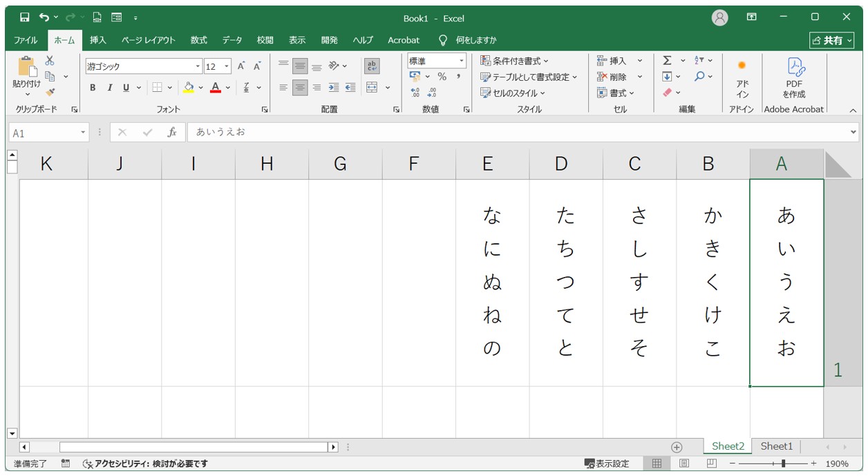Click the Increase Decimal icon

[x=415, y=93]
